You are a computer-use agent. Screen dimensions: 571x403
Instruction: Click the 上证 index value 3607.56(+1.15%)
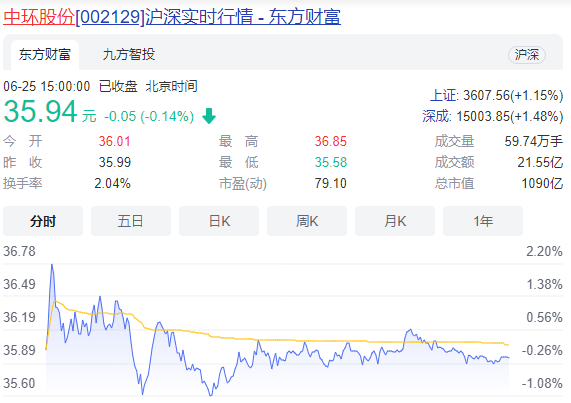[x=513, y=95]
